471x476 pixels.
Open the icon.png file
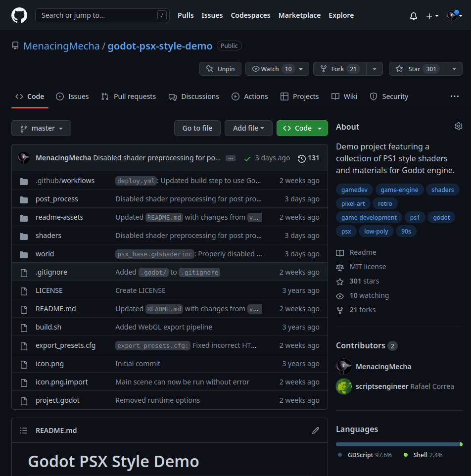point(49,364)
